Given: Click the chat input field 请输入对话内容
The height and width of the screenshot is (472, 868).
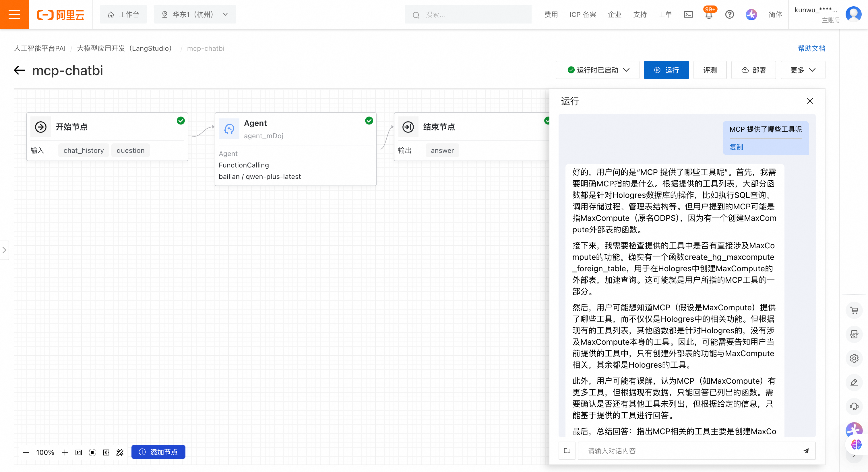Looking at the screenshot, I should pyautogui.click(x=687, y=451).
